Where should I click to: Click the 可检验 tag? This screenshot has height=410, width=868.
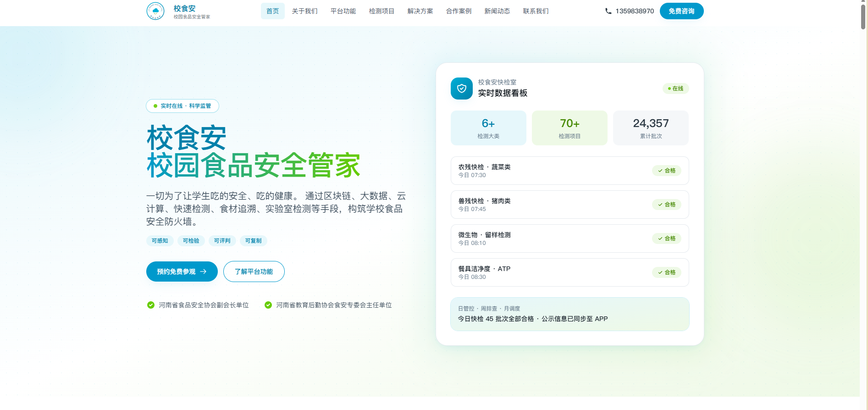tap(191, 241)
